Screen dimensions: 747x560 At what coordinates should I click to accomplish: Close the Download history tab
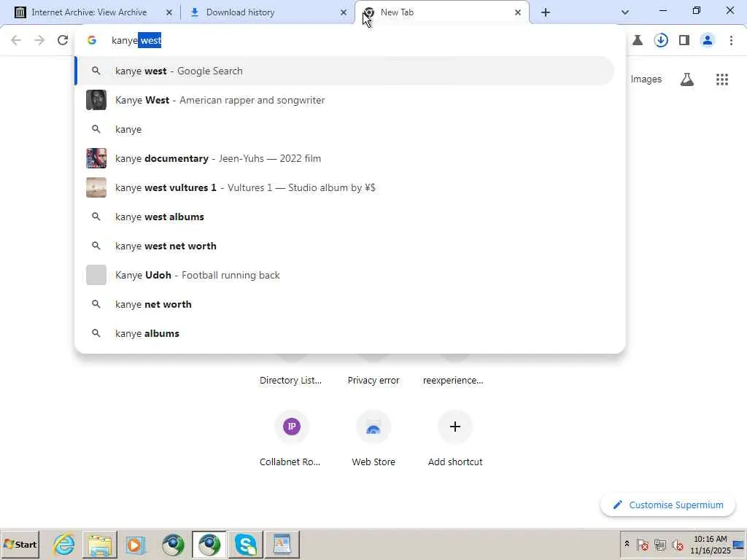343,12
